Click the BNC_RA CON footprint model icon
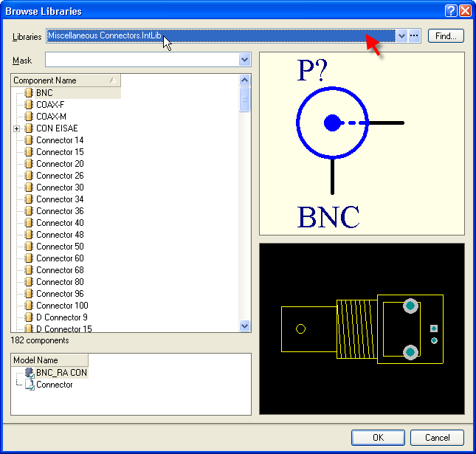Screen dimensions: 476x454 pyautogui.click(x=30, y=373)
